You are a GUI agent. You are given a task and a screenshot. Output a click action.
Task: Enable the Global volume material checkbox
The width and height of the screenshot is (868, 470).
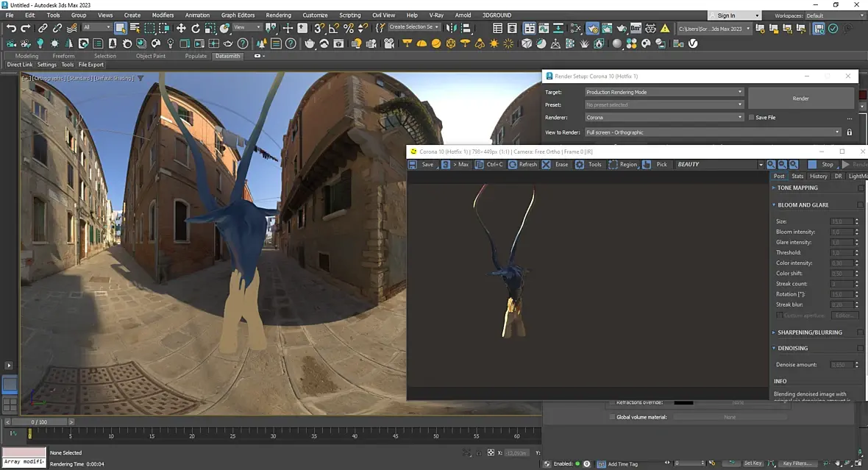(612, 417)
